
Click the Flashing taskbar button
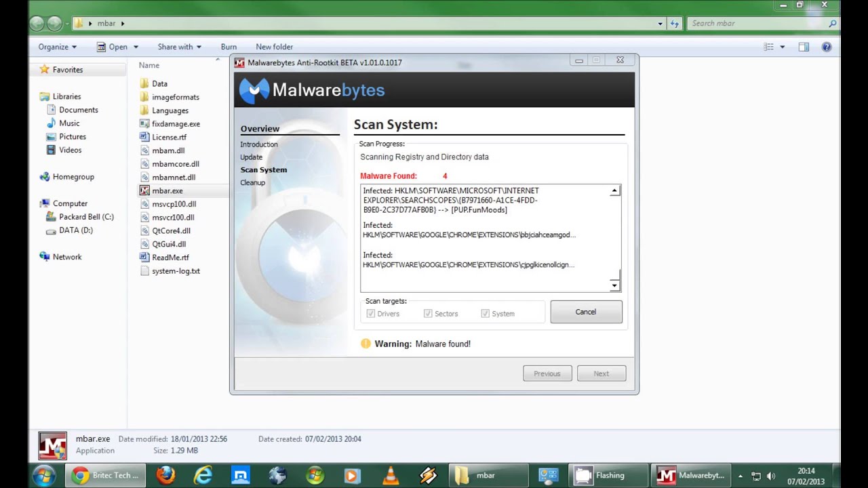click(608, 476)
